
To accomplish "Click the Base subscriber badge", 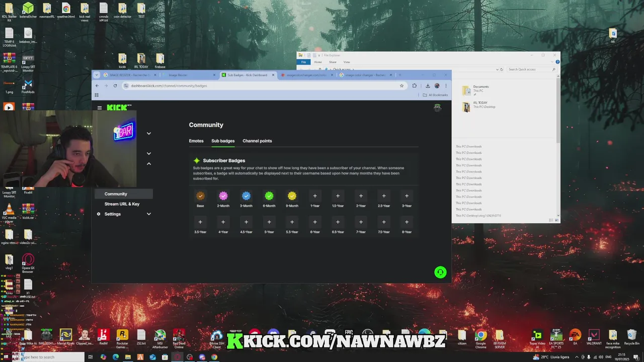I will [200, 196].
